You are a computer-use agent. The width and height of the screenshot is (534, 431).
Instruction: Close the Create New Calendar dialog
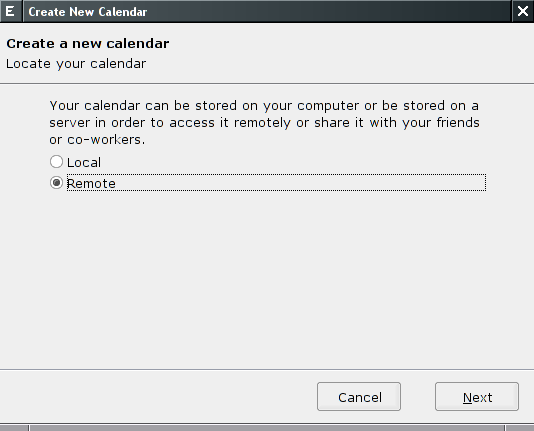tap(523, 11)
